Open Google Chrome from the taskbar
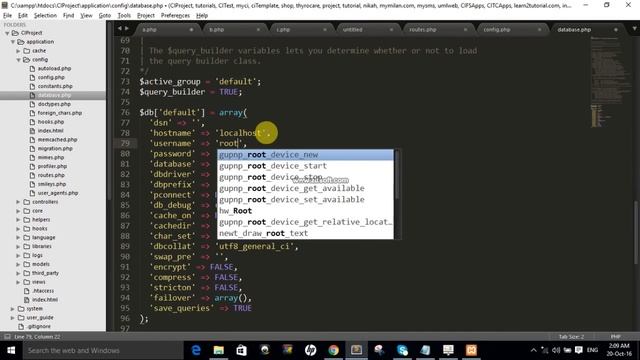 333,350
